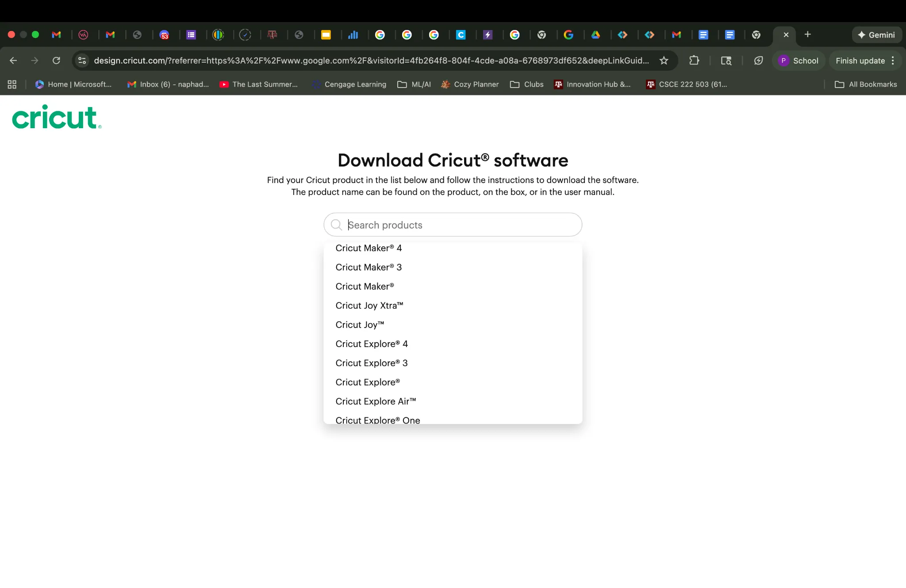Select the Cricut Joy option
This screenshot has height=588, width=906.
453,325
